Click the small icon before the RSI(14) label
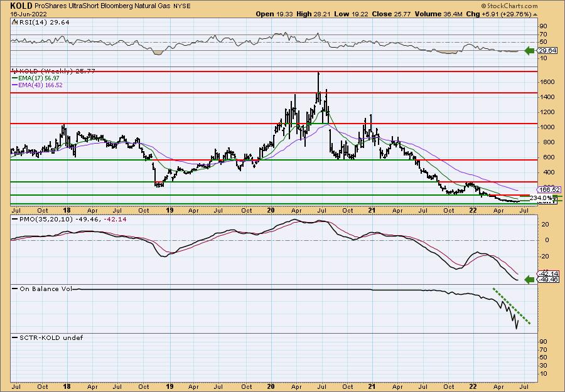Screen dimensions: 565x392 [14, 22]
